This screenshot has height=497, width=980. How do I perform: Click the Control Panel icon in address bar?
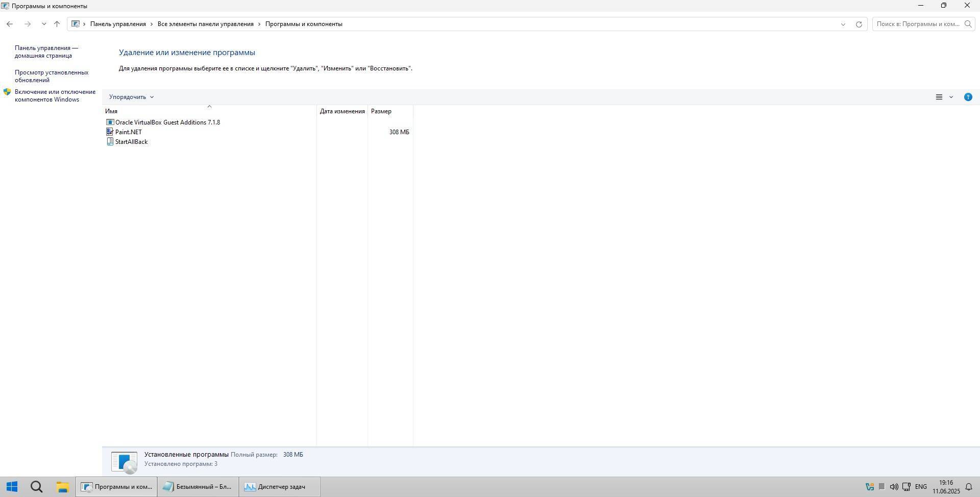(76, 24)
